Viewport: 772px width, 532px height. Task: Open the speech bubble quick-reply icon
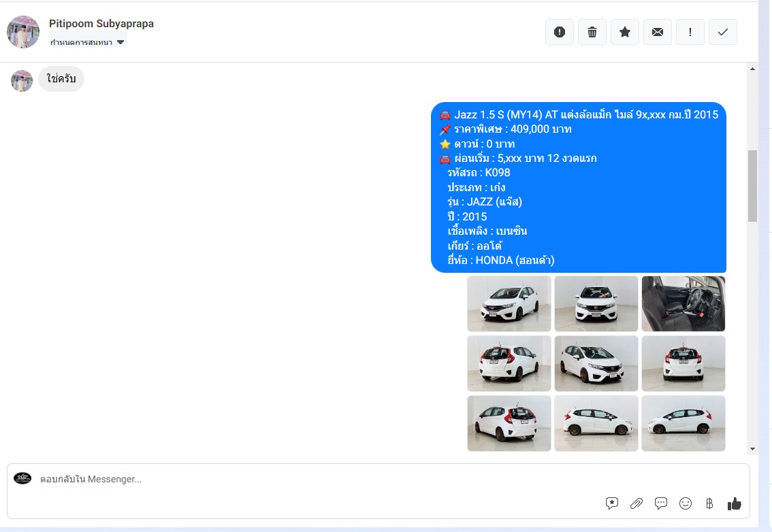point(661,503)
